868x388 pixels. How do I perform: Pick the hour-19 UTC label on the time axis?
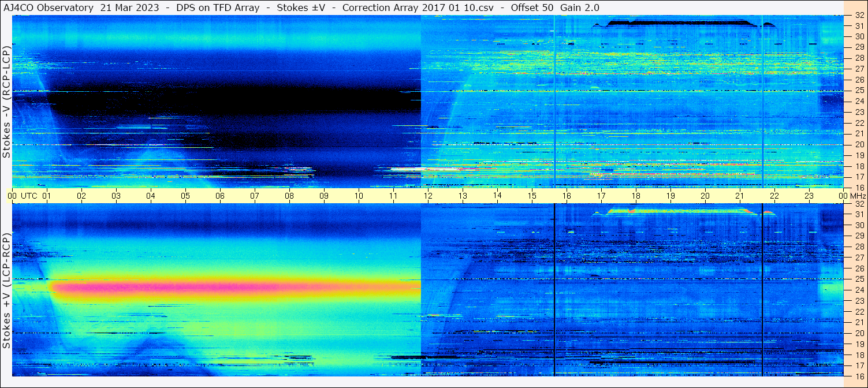[x=670, y=196]
